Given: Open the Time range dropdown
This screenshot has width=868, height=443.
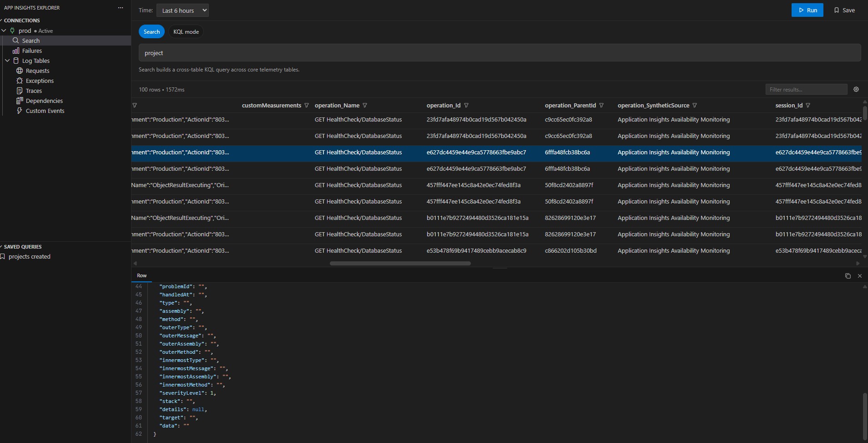Looking at the screenshot, I should [x=182, y=10].
